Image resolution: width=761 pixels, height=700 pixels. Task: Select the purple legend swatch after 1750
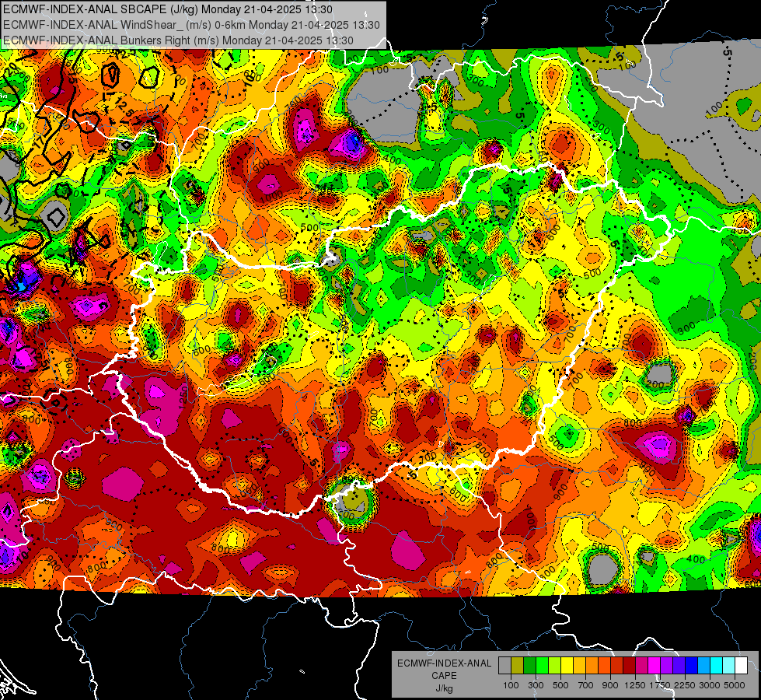[x=667, y=665]
